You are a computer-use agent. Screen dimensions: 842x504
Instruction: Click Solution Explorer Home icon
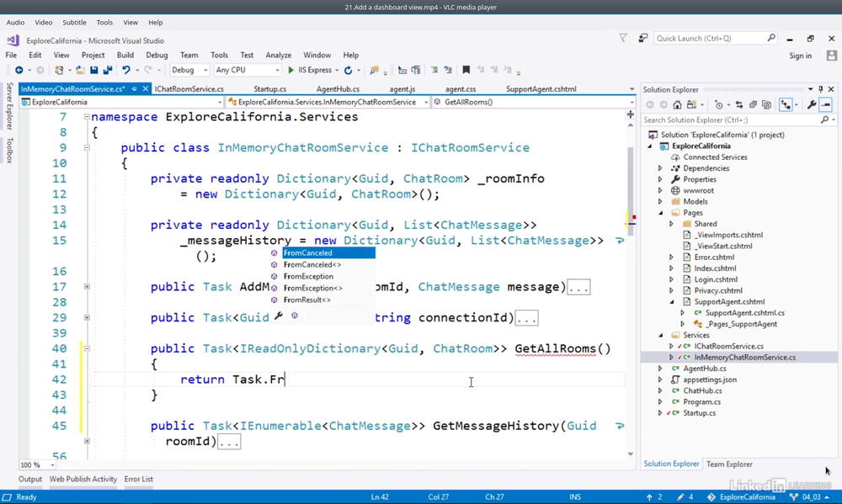point(677,104)
